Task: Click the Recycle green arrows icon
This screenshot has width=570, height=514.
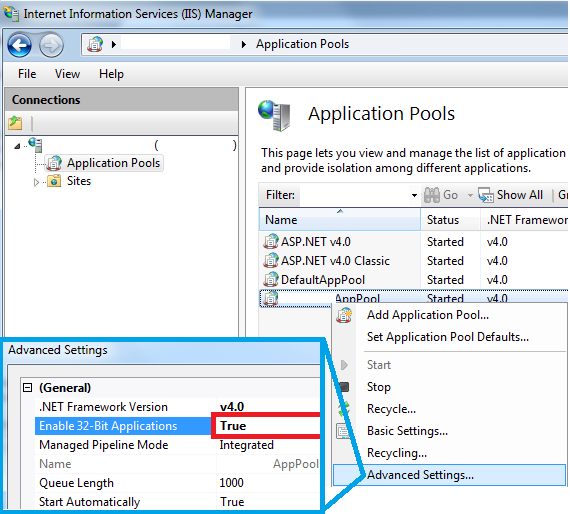Action: point(344,409)
